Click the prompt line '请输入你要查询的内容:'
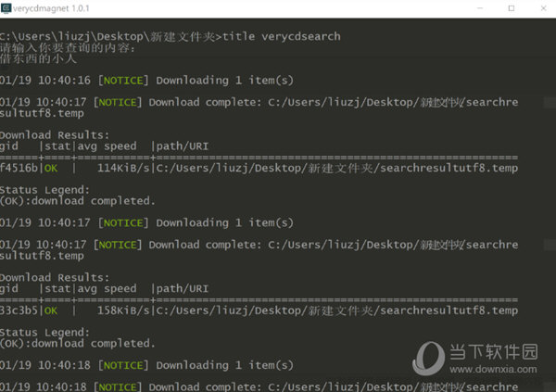Viewport: 556px width, 392px height. tap(68, 47)
